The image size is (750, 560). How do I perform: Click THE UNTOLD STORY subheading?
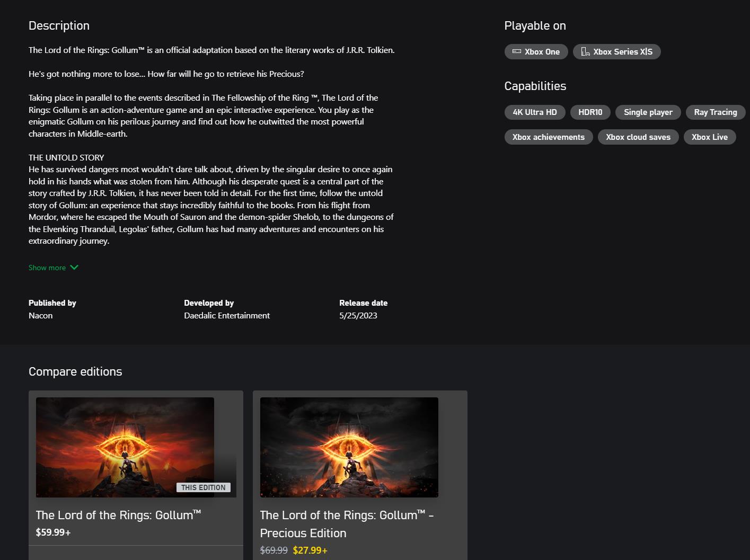coord(66,158)
